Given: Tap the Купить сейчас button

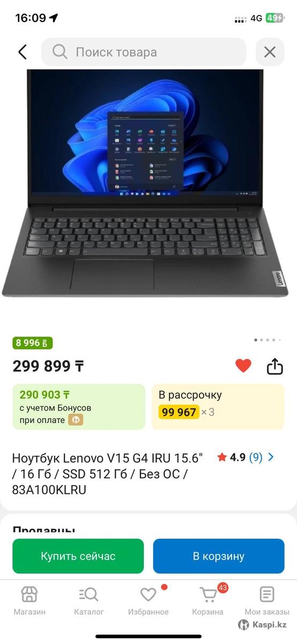Looking at the screenshot, I should (x=78, y=556).
